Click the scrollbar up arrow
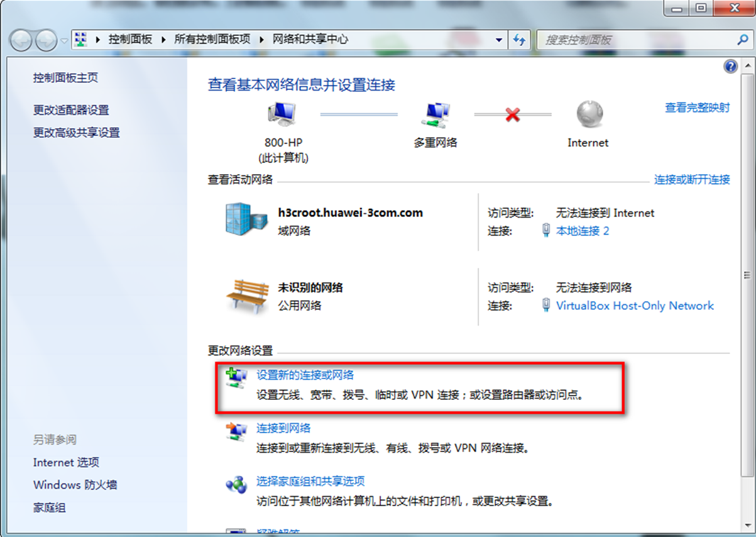 (x=747, y=65)
